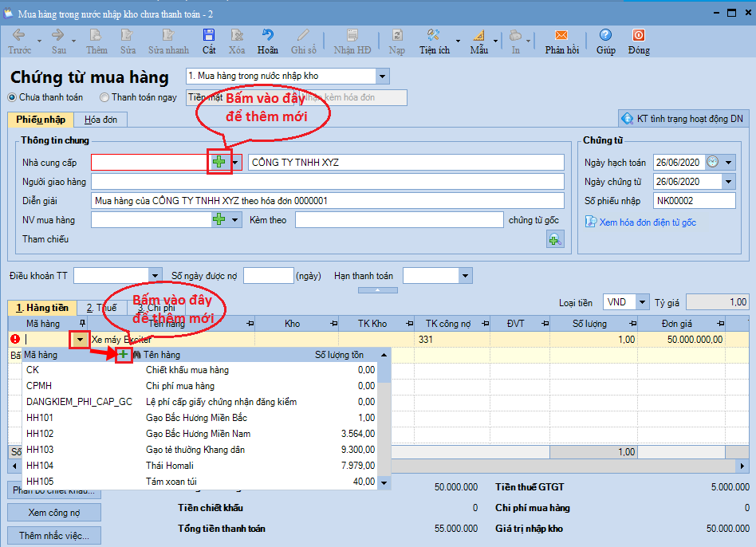
Task: Click the Sửa edit icon
Action: (x=128, y=41)
